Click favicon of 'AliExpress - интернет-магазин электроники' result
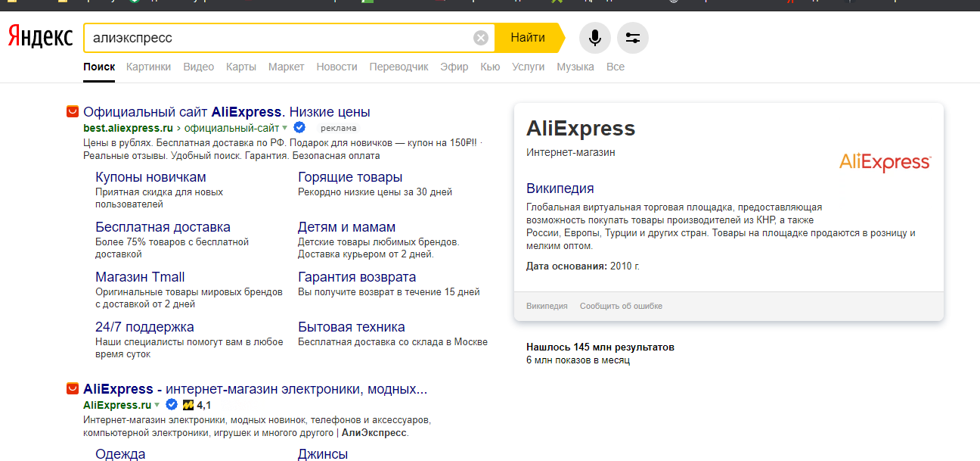The width and height of the screenshot is (980, 461). coord(73,389)
